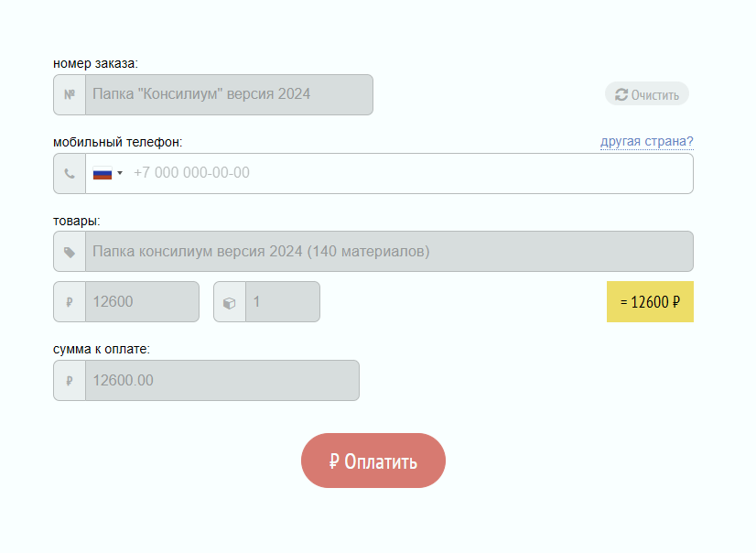Click the tag icon in products field

pyautogui.click(x=70, y=252)
